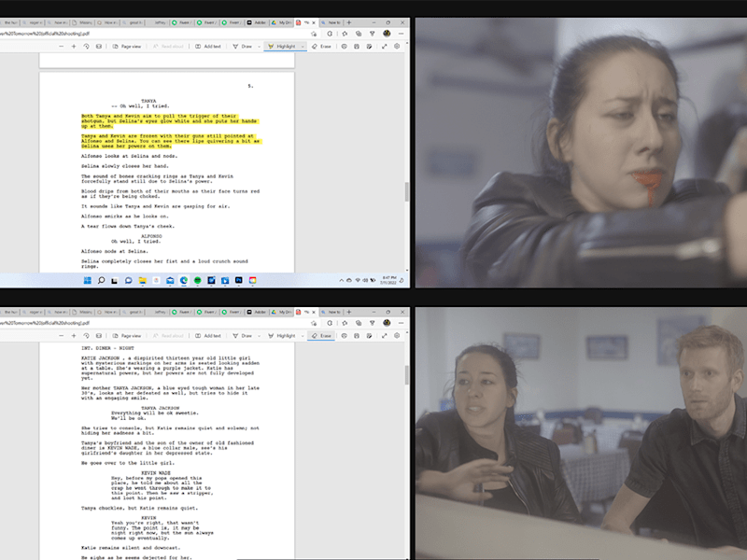
Task: Enter full screen in page 5 window
Action: [x=385, y=46]
